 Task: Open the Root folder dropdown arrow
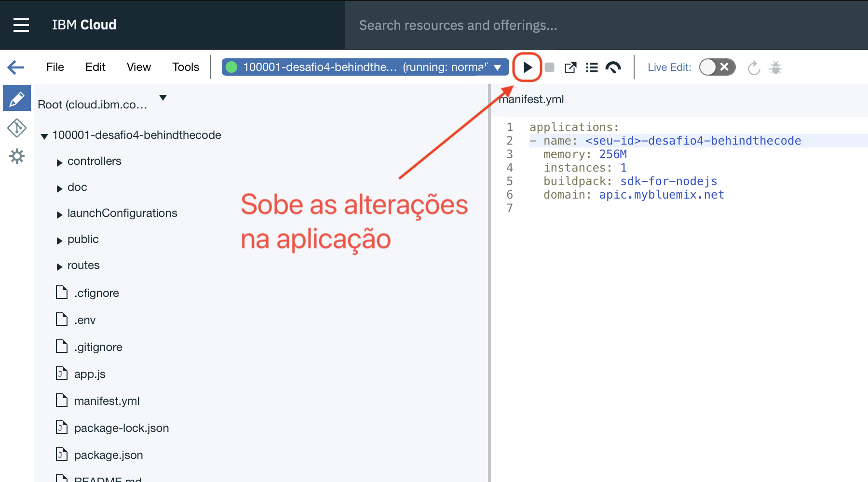163,98
